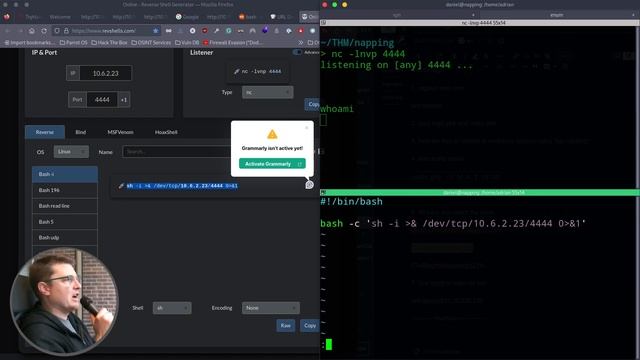This screenshot has width=640, height=360.
Task: Select Bash 5 in the shell list
Action: [65, 222]
